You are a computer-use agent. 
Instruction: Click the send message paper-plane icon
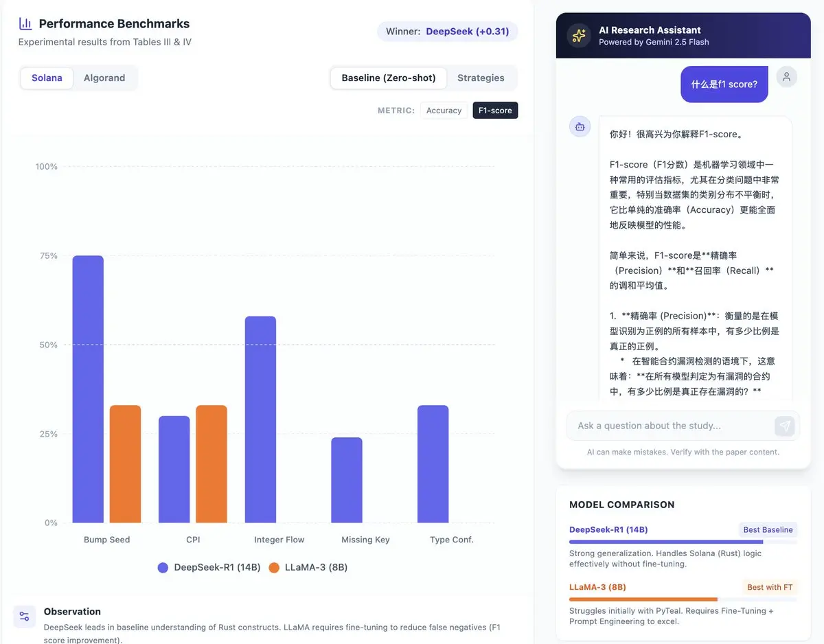[785, 426]
